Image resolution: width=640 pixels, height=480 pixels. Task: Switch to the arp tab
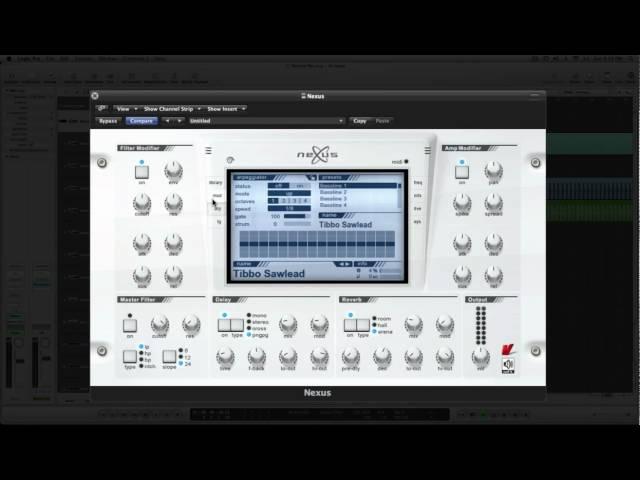coord(218,209)
